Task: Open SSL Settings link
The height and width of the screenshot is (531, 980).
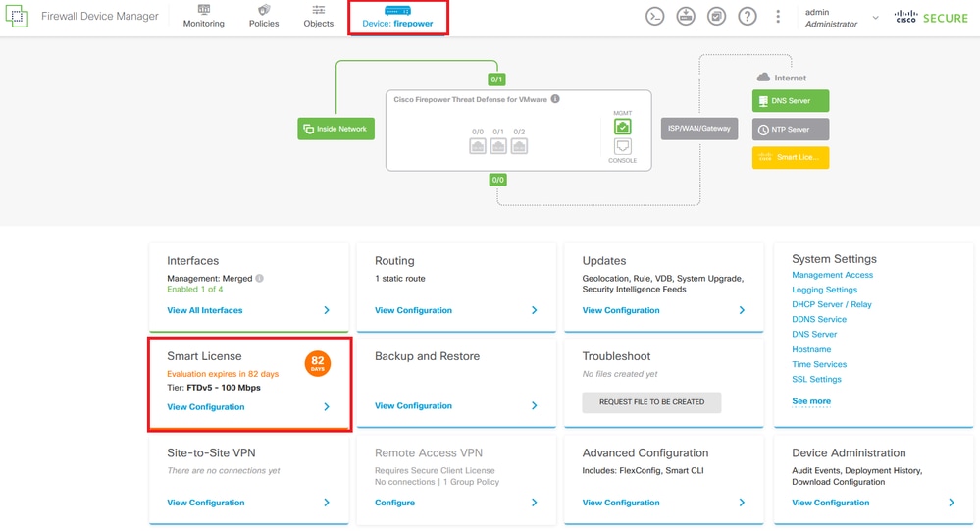Action: pyautogui.click(x=816, y=379)
